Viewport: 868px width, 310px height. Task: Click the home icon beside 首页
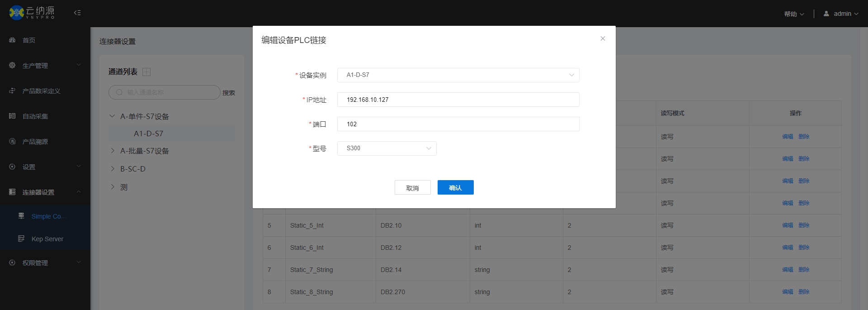click(x=12, y=40)
